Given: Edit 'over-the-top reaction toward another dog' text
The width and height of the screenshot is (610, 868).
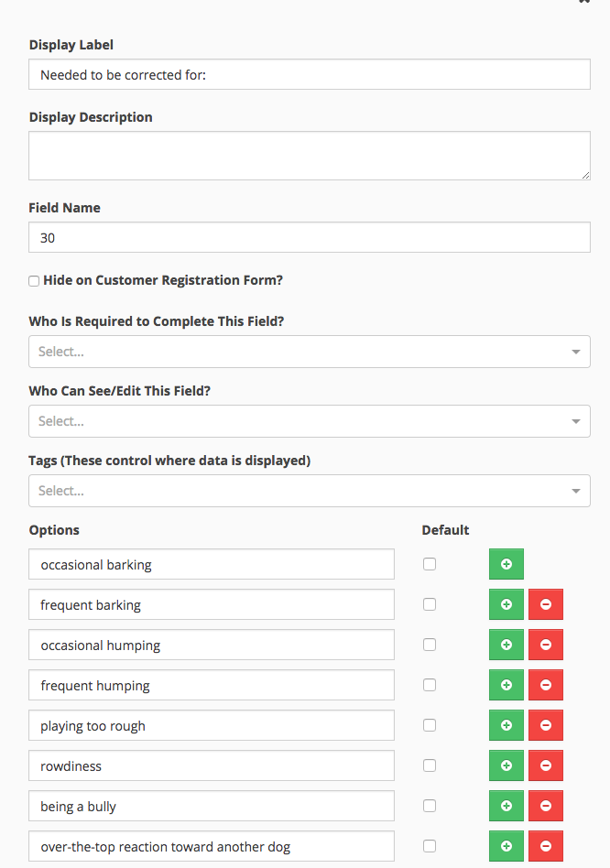Looking at the screenshot, I should pyautogui.click(x=212, y=846).
